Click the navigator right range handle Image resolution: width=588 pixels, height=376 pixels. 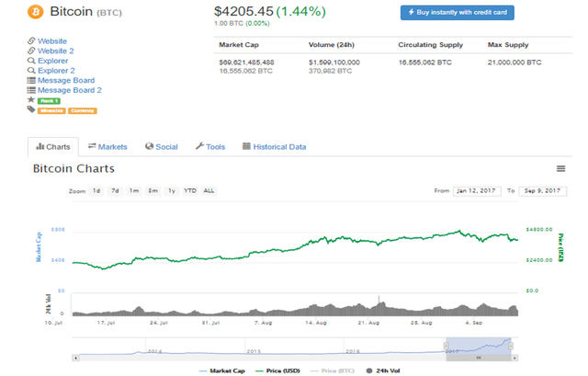511,346
